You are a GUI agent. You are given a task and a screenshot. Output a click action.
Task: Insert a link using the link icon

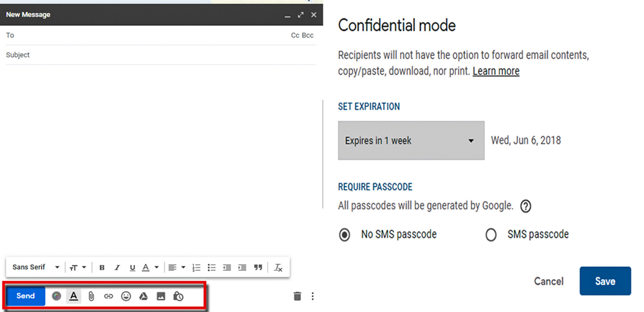pos(108,296)
